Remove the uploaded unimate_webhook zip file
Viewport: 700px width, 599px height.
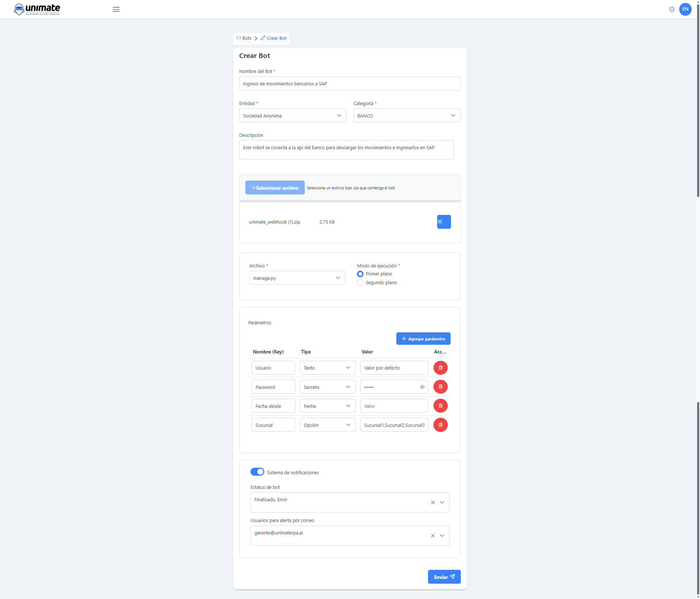pyautogui.click(x=443, y=221)
